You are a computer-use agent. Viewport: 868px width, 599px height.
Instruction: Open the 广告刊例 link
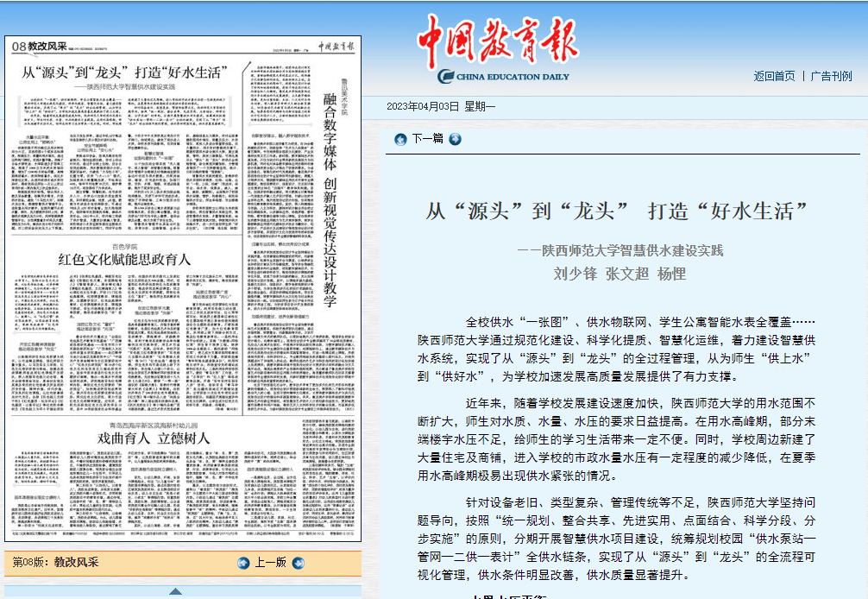tap(831, 76)
